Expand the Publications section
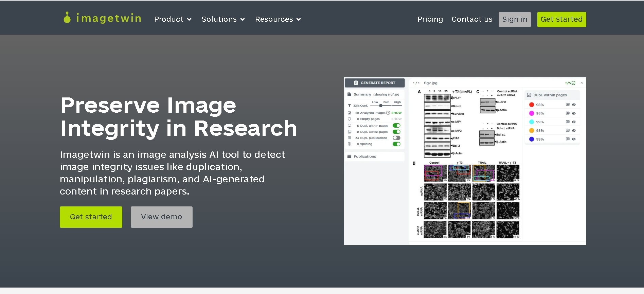The image size is (644, 294). [374, 157]
